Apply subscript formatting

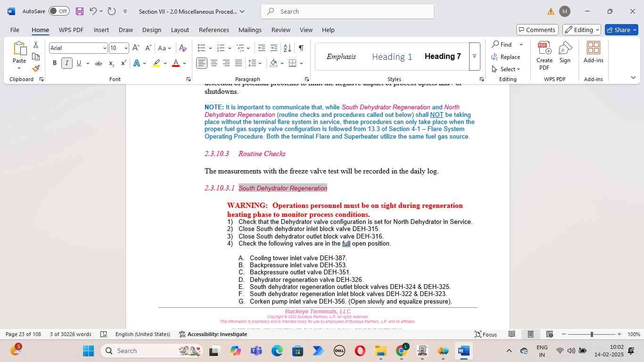coord(111,63)
